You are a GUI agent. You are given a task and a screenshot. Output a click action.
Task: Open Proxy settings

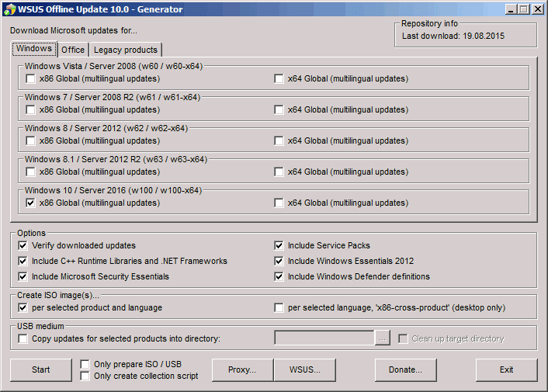(x=242, y=370)
